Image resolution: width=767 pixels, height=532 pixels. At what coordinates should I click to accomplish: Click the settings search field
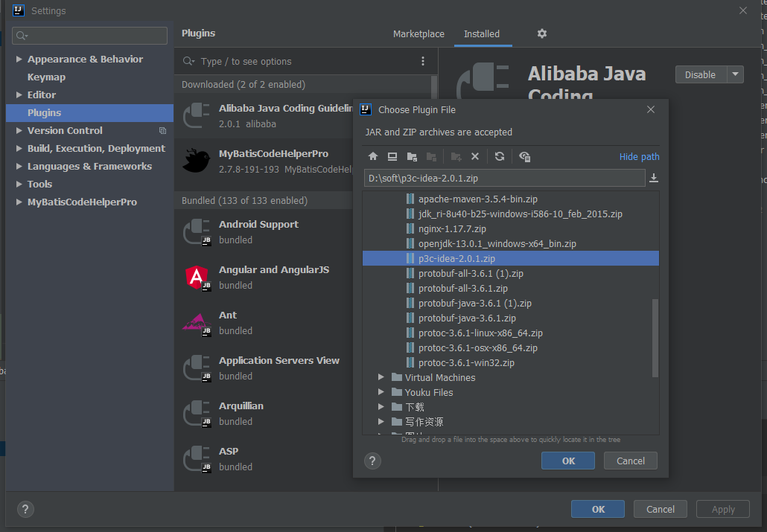click(x=89, y=35)
